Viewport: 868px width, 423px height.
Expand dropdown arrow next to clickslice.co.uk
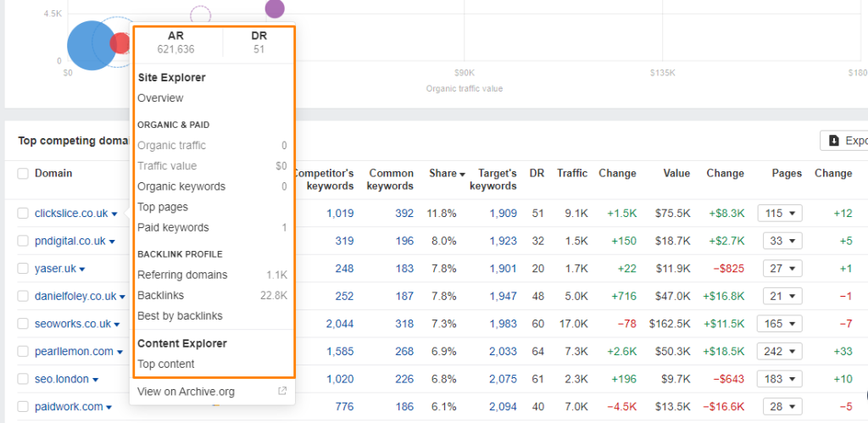click(x=114, y=214)
